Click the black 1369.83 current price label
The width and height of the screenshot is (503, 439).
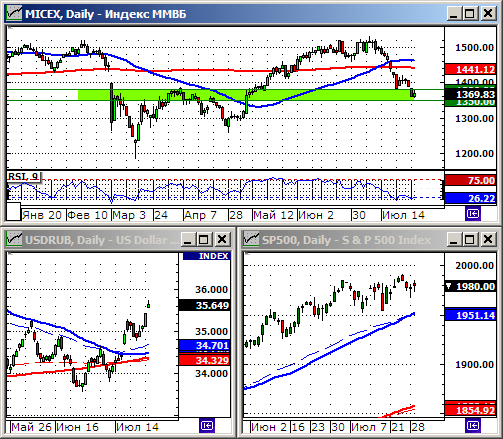(470, 94)
